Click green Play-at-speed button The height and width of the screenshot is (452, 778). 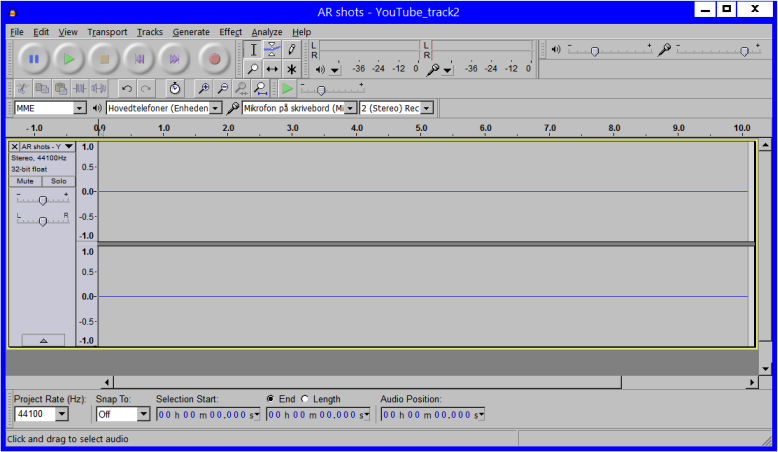click(x=287, y=89)
